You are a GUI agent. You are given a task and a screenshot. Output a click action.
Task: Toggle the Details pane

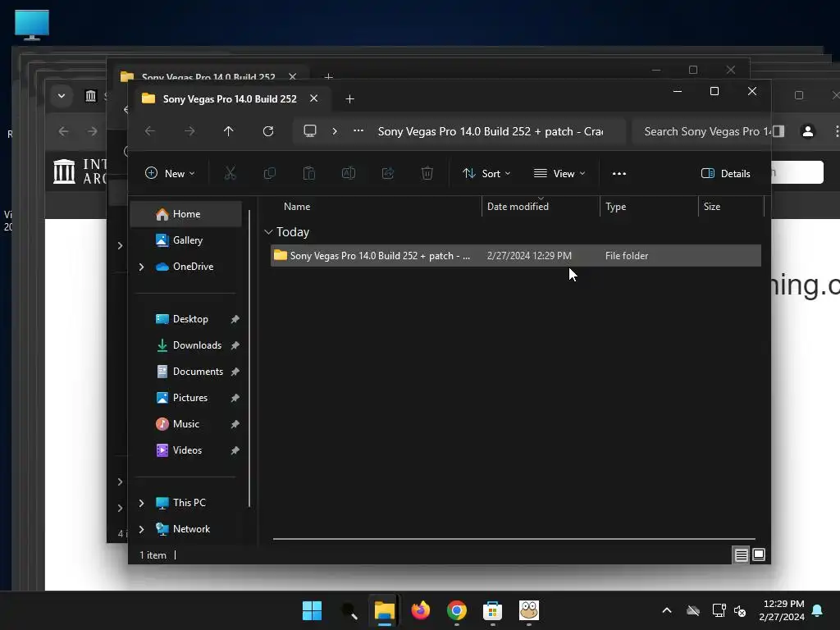(725, 173)
